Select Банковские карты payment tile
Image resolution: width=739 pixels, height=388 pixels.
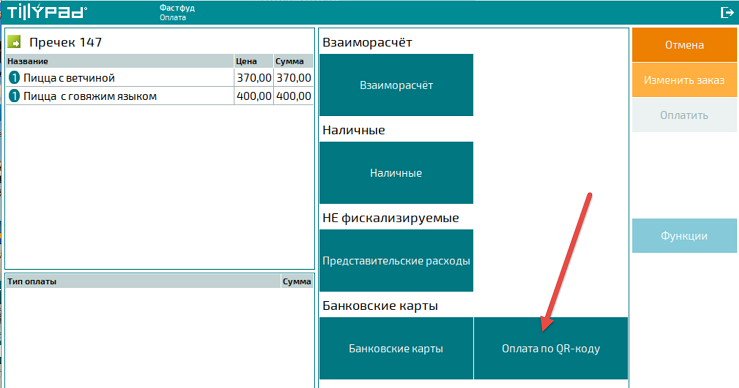pyautogui.click(x=396, y=348)
